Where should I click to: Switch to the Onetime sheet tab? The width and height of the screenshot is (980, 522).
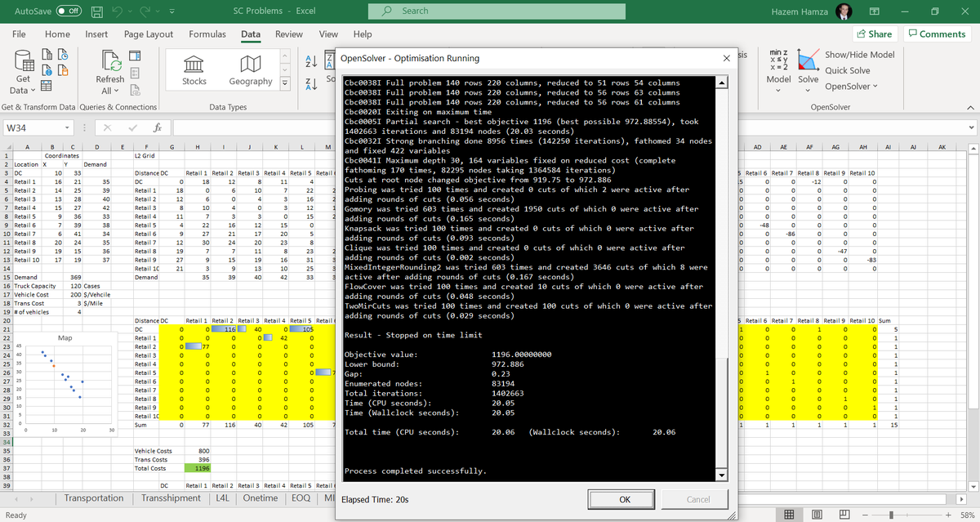coord(261,497)
